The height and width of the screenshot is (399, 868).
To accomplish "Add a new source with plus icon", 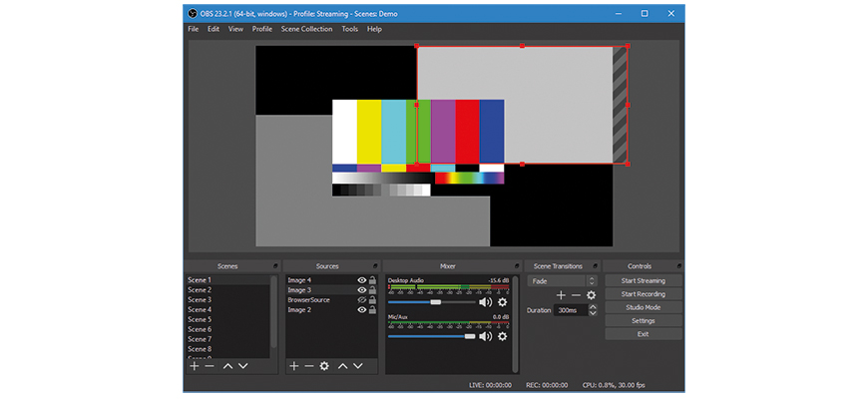I will point(293,366).
